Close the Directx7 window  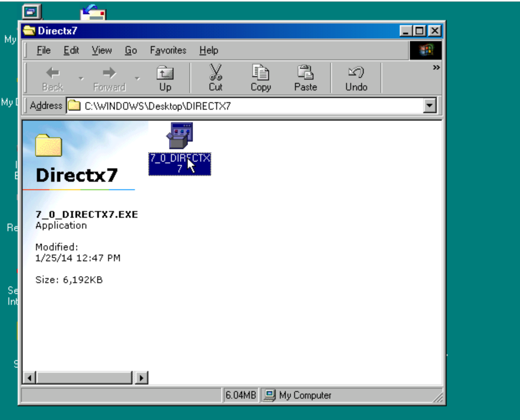pyautogui.click(x=435, y=31)
